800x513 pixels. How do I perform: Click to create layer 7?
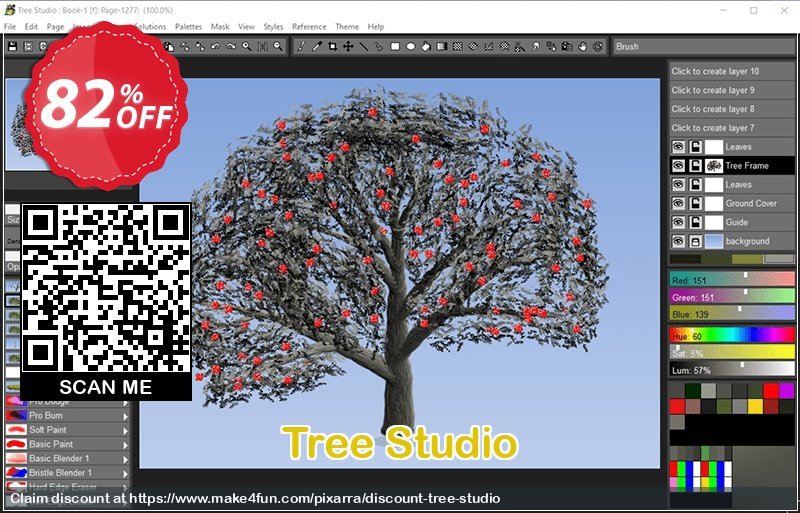pyautogui.click(x=732, y=128)
